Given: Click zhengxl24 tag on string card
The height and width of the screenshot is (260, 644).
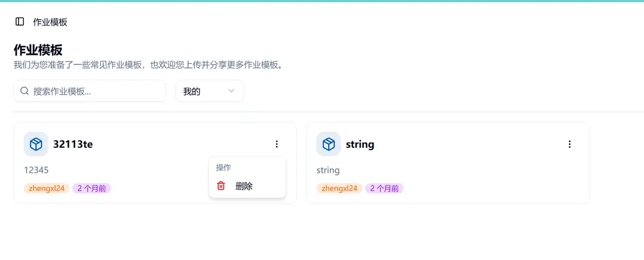Looking at the screenshot, I should point(339,188).
